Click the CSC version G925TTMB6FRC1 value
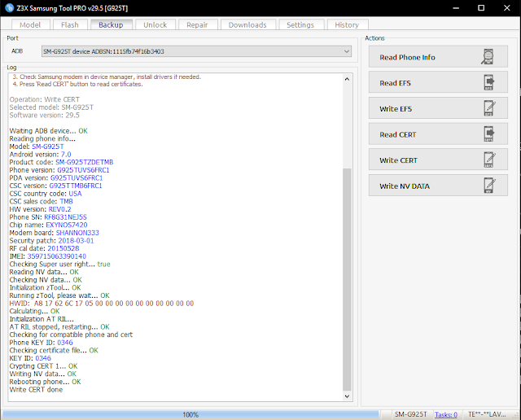Image resolution: width=521 pixels, height=420 pixels. (76, 186)
